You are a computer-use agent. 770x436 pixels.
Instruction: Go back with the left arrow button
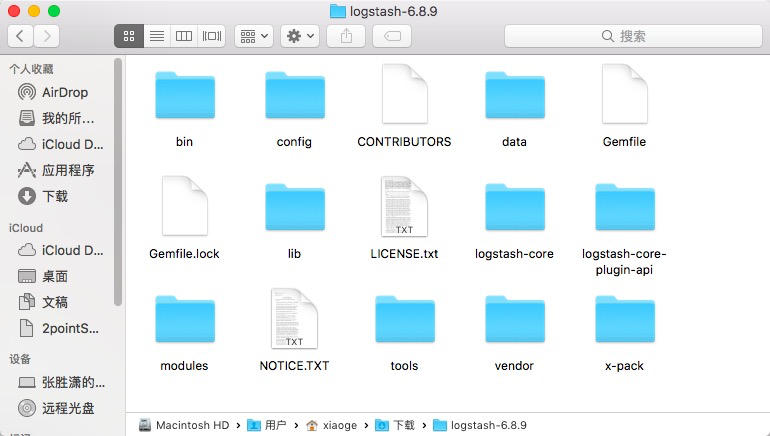pyautogui.click(x=20, y=36)
